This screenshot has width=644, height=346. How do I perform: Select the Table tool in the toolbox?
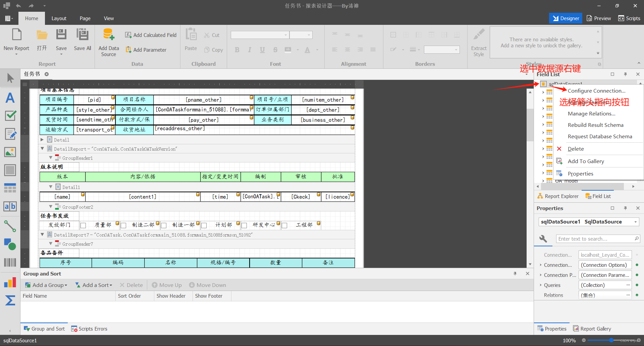click(10, 188)
